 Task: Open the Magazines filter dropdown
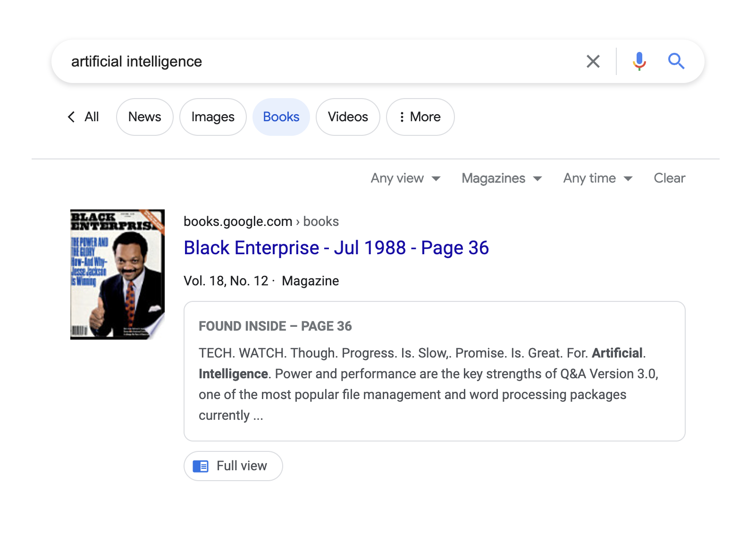pos(501,178)
